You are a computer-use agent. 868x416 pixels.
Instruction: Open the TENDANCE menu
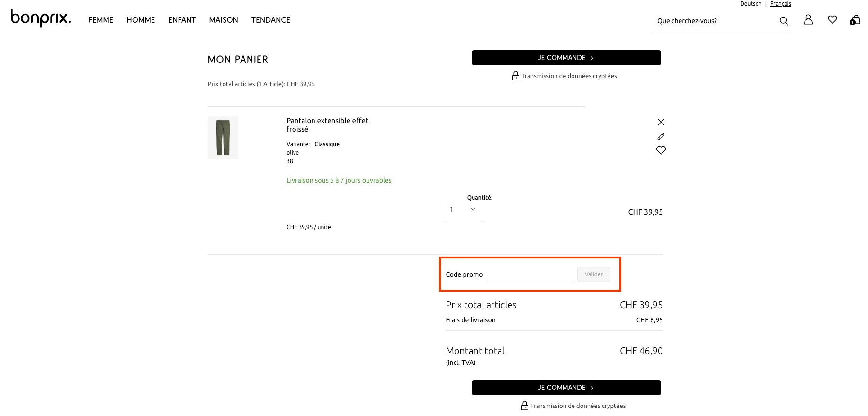coord(271,20)
